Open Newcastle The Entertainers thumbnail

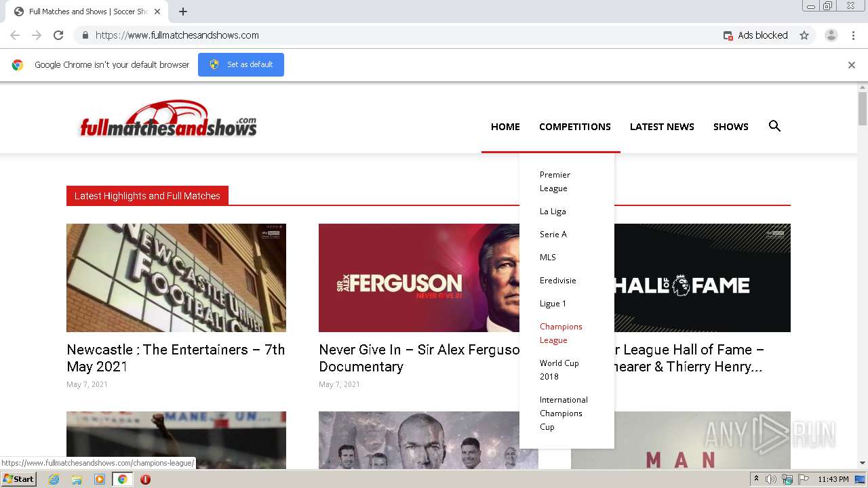click(x=176, y=278)
